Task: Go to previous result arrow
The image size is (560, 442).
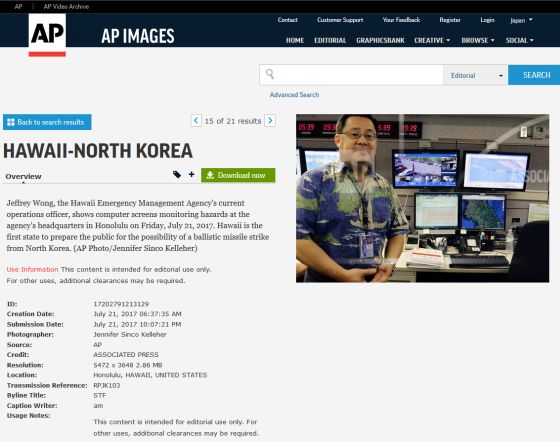Action: click(196, 121)
